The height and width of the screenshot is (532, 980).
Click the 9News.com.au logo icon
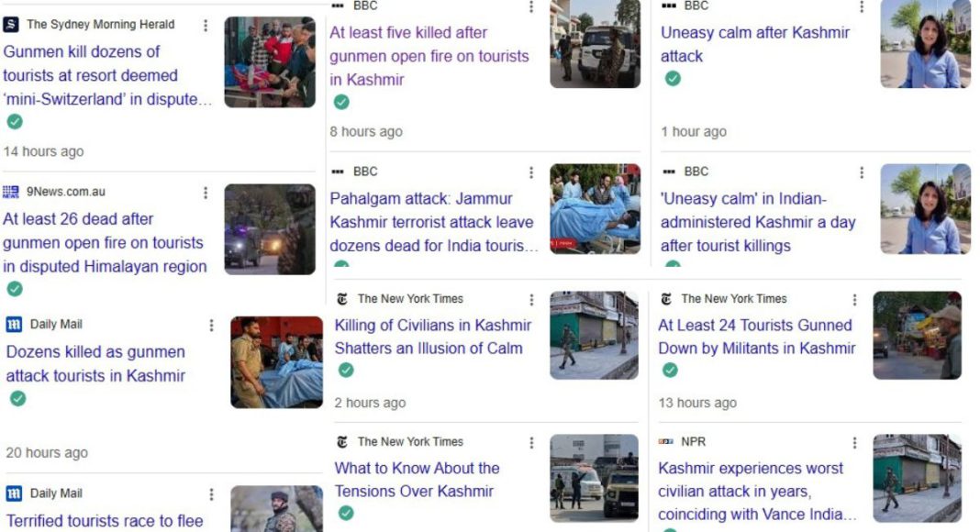tap(11, 192)
